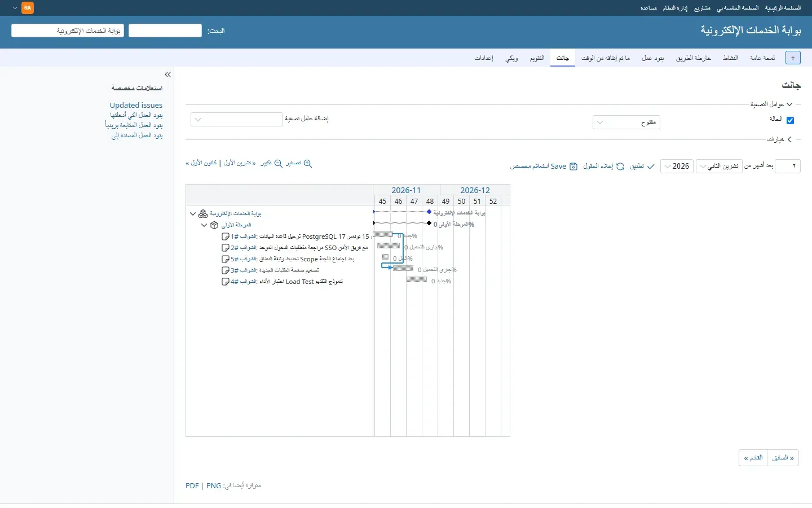
Task: Collapse the sidebar with double chevron
Action: [x=167, y=75]
